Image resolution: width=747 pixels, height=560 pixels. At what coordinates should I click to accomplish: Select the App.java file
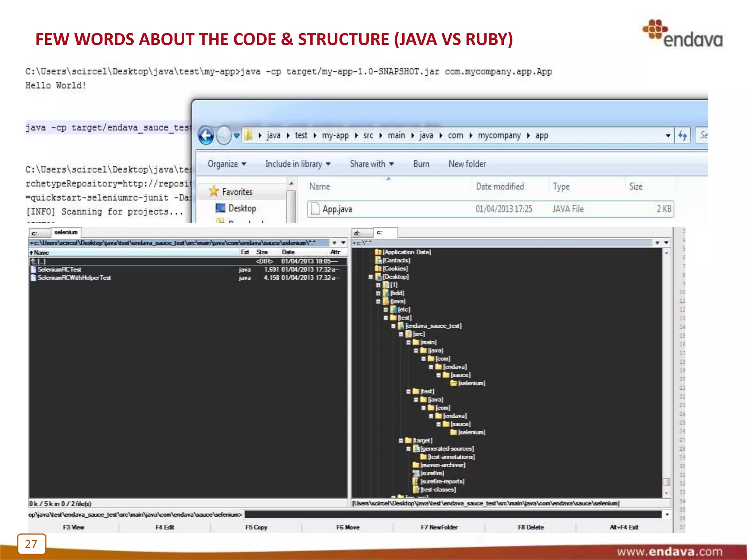(x=491, y=209)
